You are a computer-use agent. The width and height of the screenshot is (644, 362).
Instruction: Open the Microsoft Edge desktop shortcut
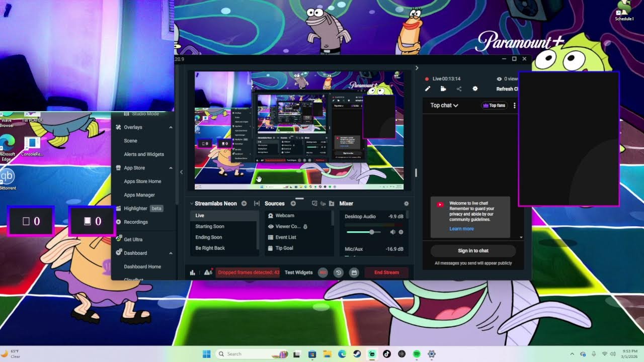(x=7, y=146)
